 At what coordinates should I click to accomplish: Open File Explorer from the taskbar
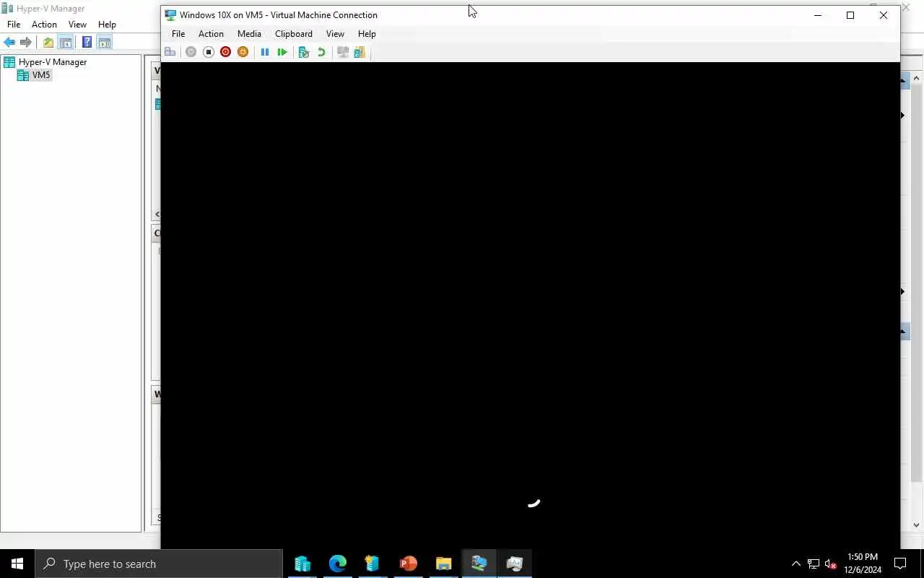[x=443, y=564]
